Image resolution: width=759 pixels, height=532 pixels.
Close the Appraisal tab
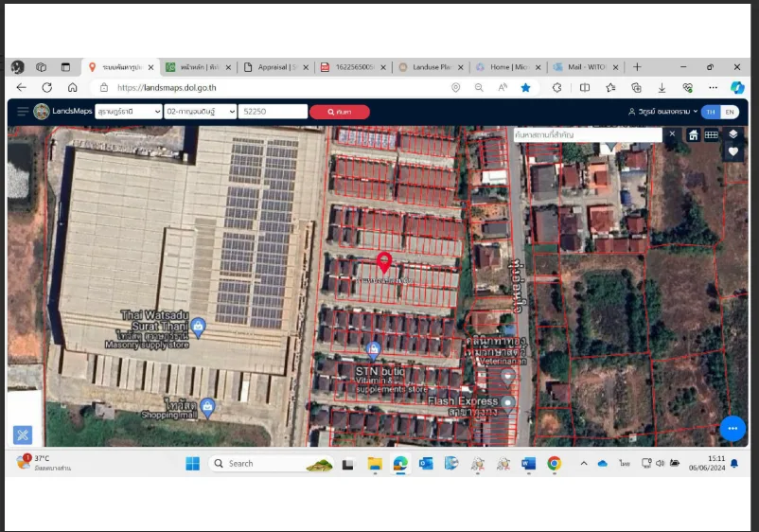click(x=306, y=67)
